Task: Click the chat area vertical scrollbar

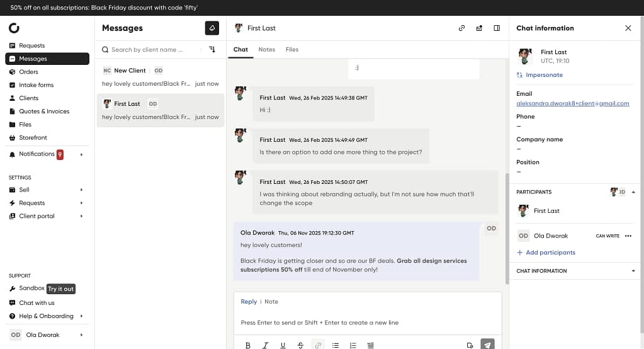Action: (507, 229)
